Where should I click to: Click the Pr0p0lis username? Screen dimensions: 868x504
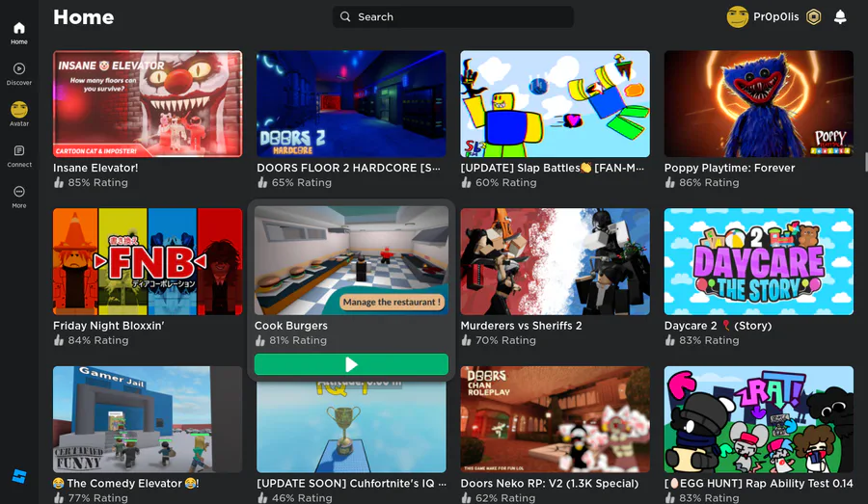pyautogui.click(x=775, y=17)
